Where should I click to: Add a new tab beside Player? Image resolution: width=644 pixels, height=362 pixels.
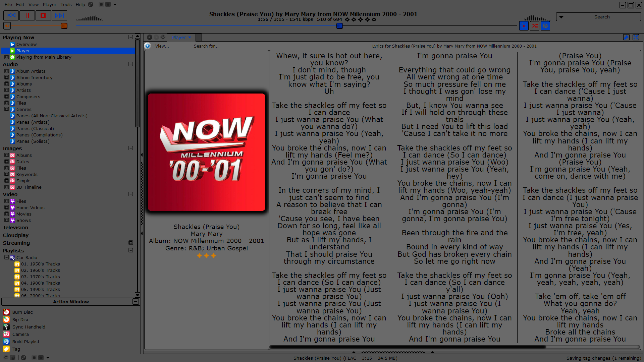pos(199,38)
